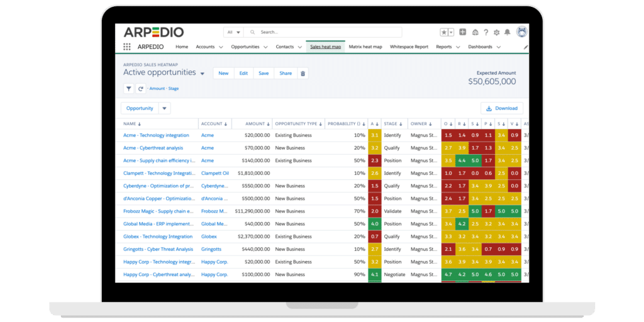Click the refresh heatmap icon

tap(141, 88)
